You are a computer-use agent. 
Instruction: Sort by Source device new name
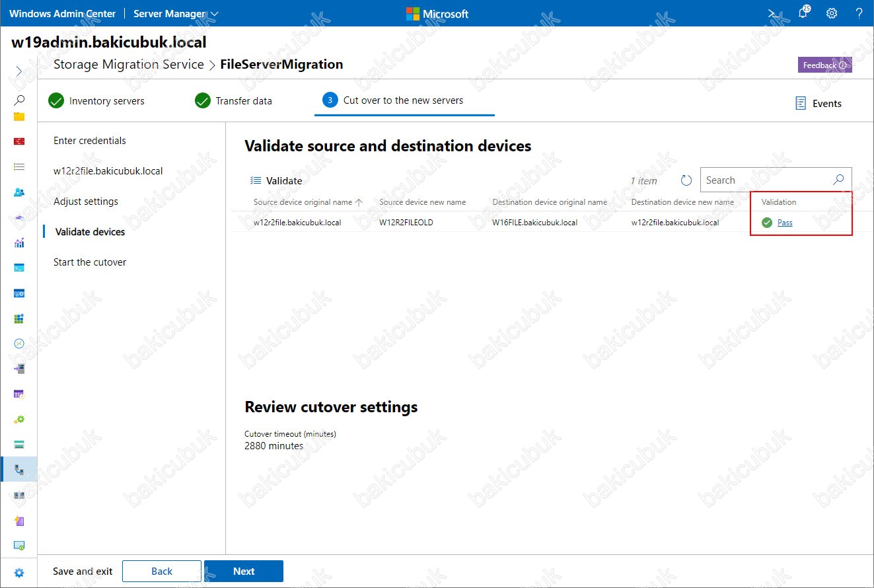(x=422, y=202)
